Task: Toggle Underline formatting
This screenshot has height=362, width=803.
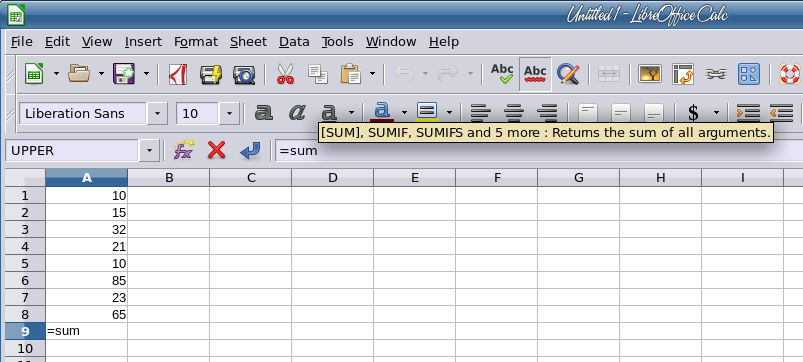Action: 329,113
